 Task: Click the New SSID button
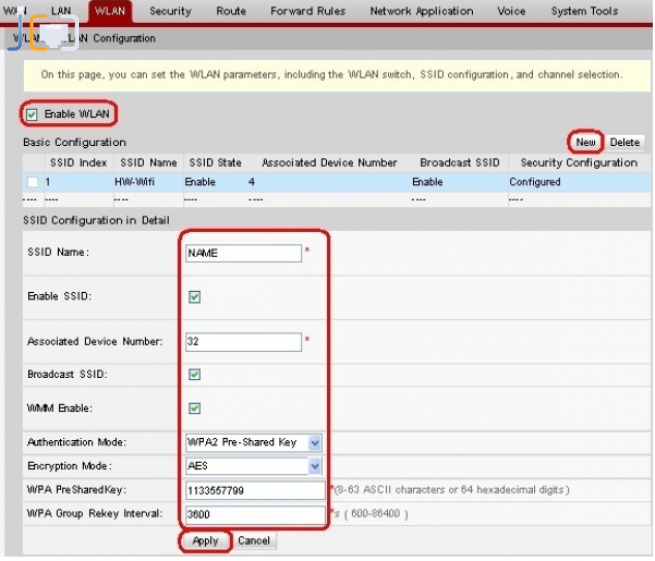click(586, 142)
